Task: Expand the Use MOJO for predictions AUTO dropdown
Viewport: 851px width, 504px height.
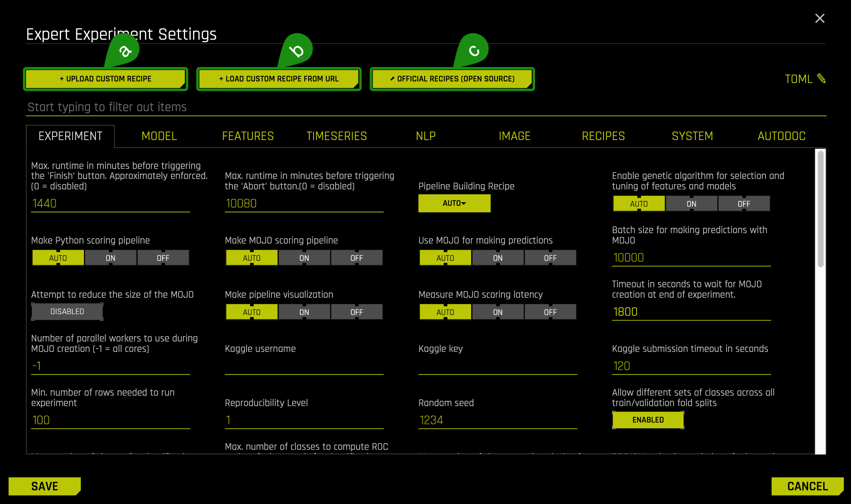Action: pyautogui.click(x=444, y=258)
